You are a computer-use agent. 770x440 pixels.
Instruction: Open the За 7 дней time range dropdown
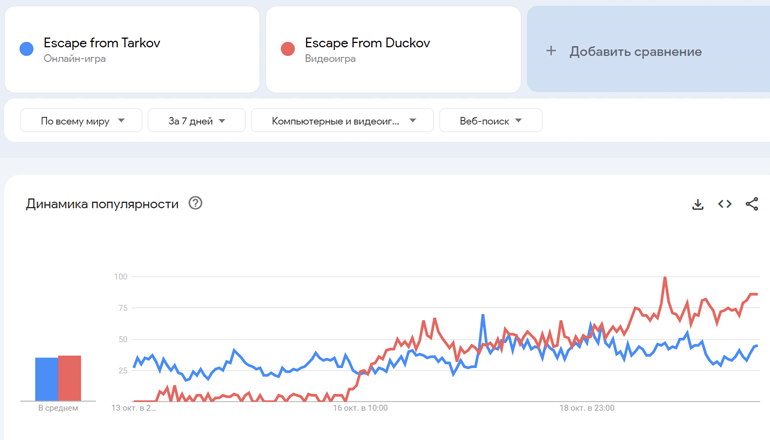click(x=196, y=121)
